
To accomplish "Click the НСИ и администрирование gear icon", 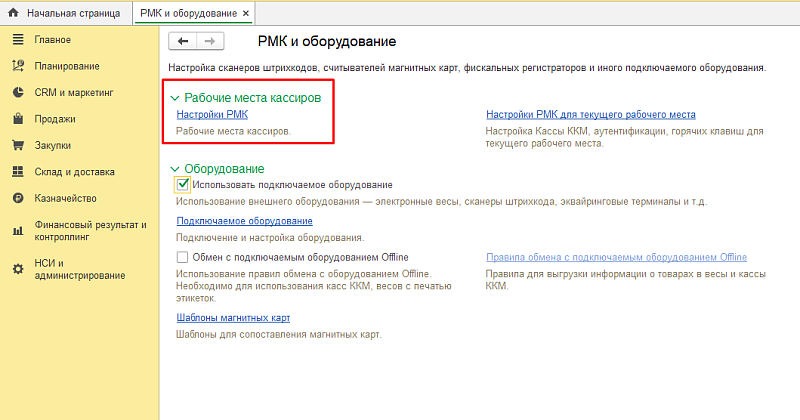I will (x=17, y=269).
